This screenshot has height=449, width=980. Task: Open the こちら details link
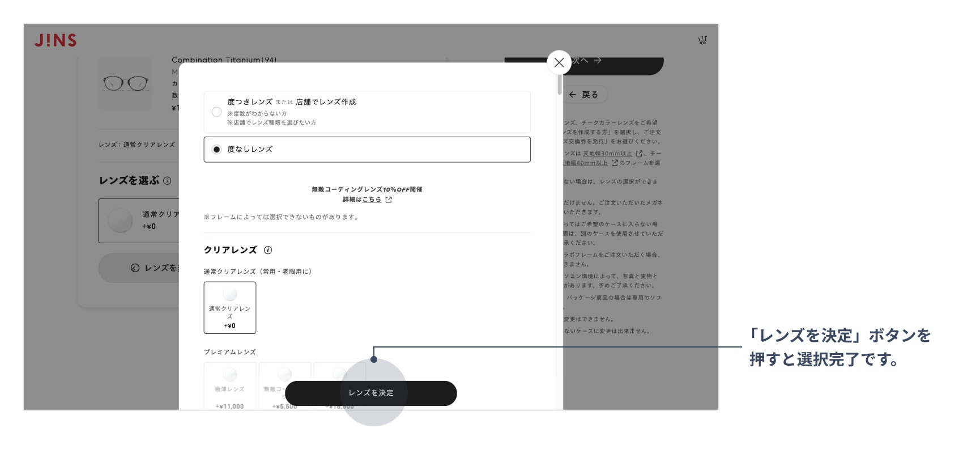(x=372, y=200)
